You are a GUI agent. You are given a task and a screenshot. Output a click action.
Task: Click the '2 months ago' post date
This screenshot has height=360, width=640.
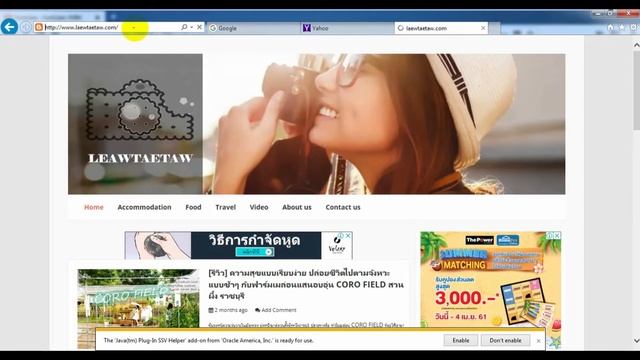click(x=231, y=310)
